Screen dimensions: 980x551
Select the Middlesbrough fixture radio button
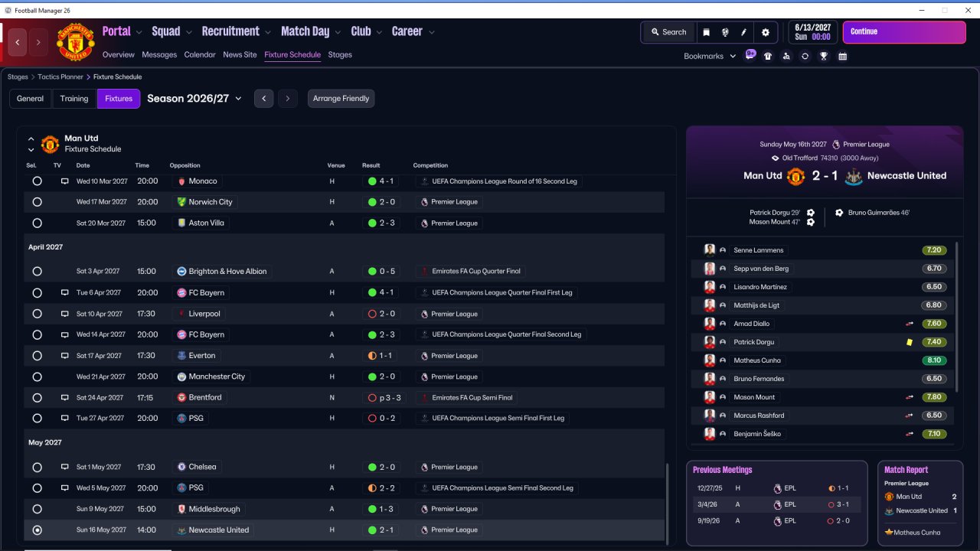point(37,509)
